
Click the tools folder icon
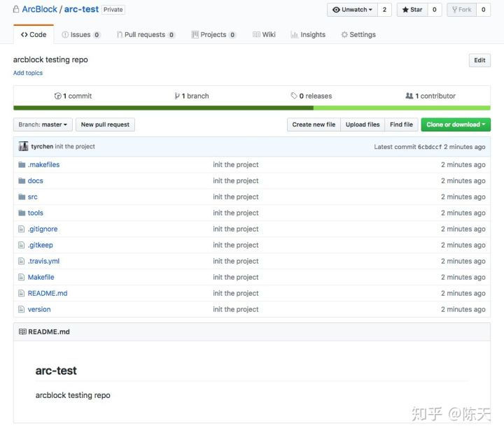(x=22, y=213)
